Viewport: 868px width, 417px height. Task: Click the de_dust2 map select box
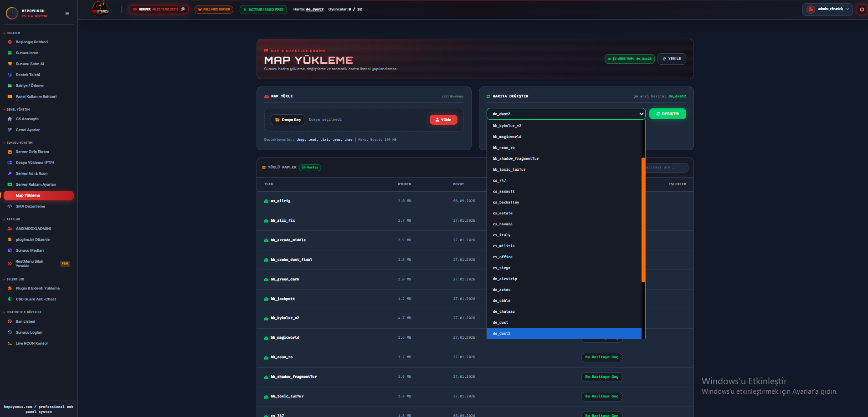coord(566,114)
